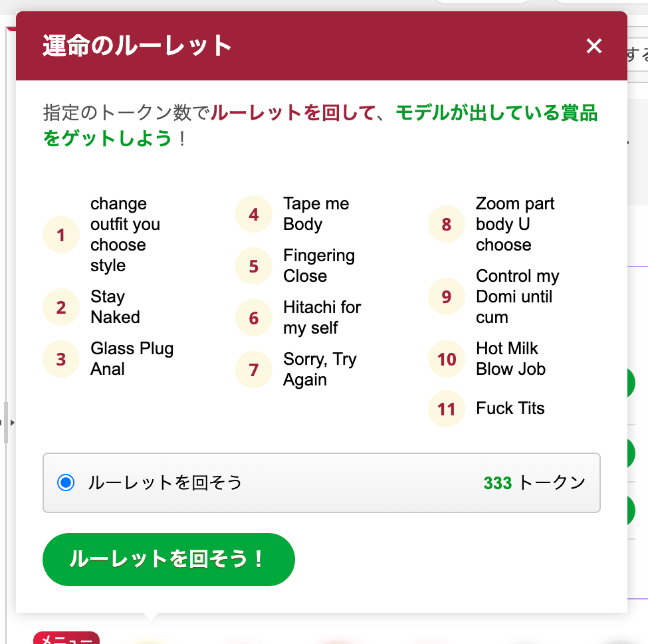The image size is (648, 644).
Task: Click the 運命のルーレット dialog title
Action: (x=137, y=46)
